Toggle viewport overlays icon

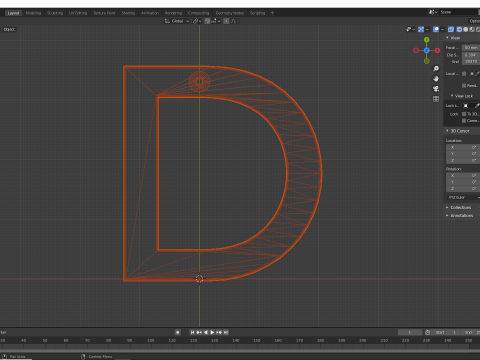[x=436, y=29]
